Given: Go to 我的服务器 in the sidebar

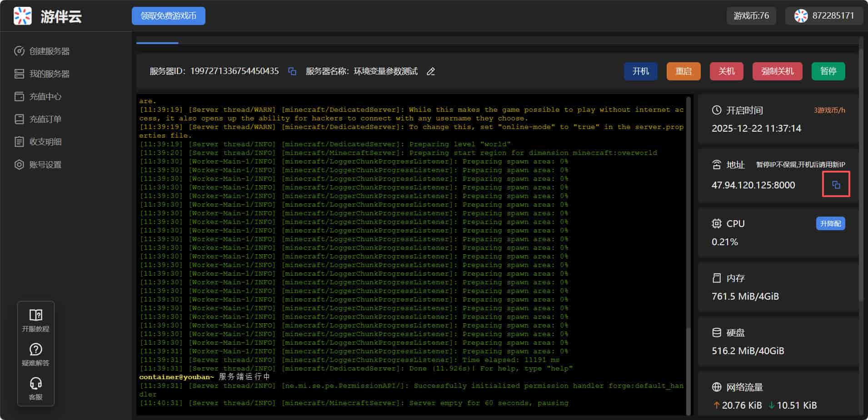Looking at the screenshot, I should 49,74.
